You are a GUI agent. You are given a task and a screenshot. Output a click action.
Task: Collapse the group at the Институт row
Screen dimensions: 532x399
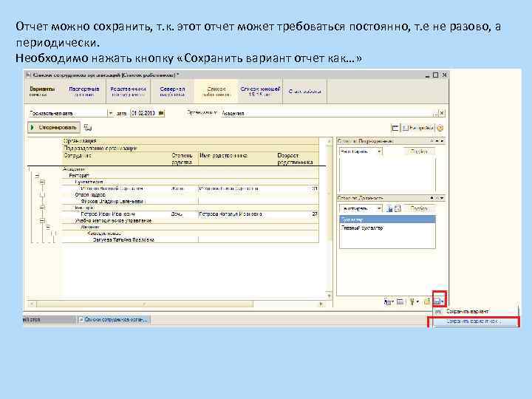[x=42, y=208]
